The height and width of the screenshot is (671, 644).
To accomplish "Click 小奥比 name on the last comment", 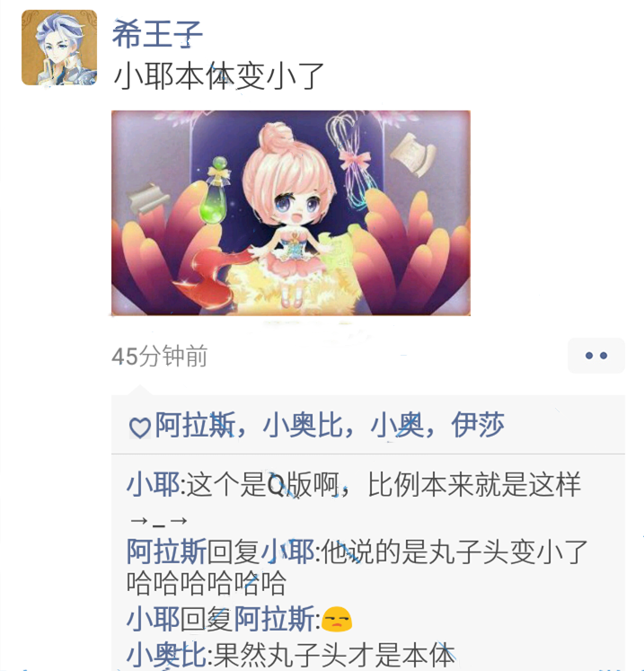I will pyautogui.click(x=166, y=655).
